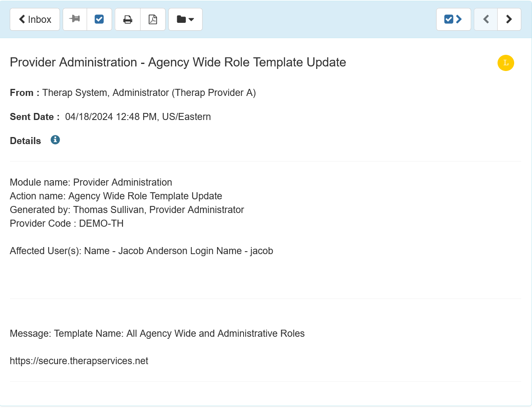The image size is (532, 409).
Task: Click the 'Message: Template Name' line
Action: point(157,333)
